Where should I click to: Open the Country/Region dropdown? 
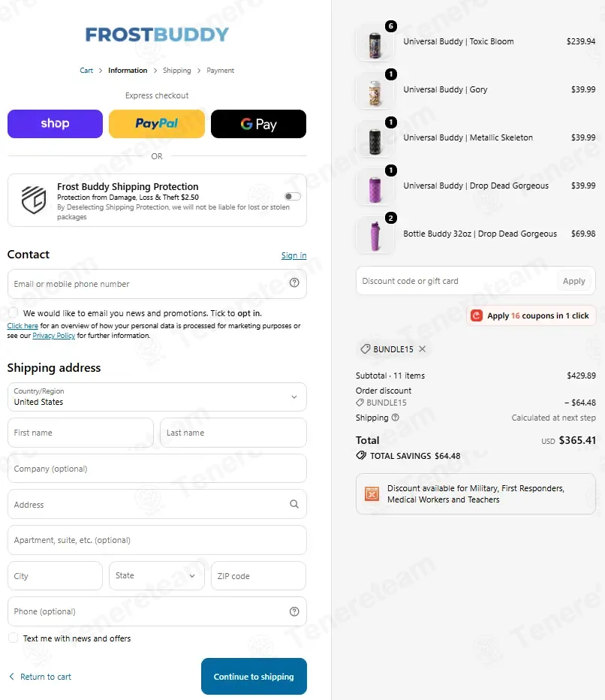[157, 397]
